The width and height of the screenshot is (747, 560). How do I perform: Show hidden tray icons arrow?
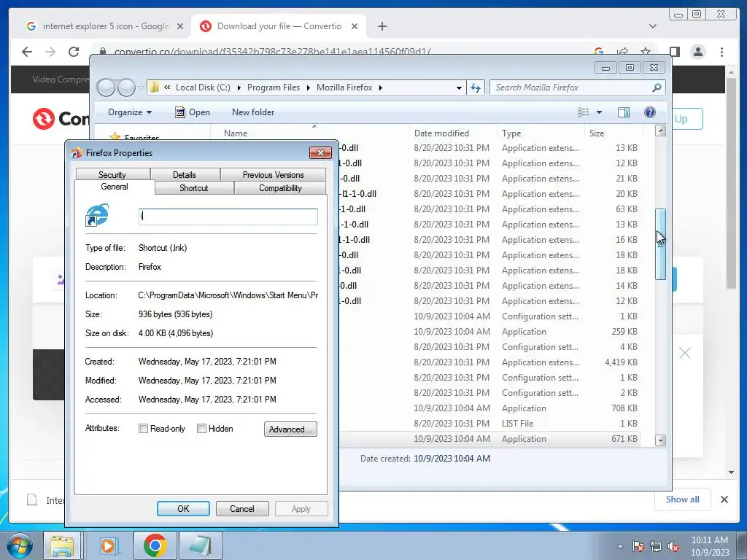[x=620, y=546]
